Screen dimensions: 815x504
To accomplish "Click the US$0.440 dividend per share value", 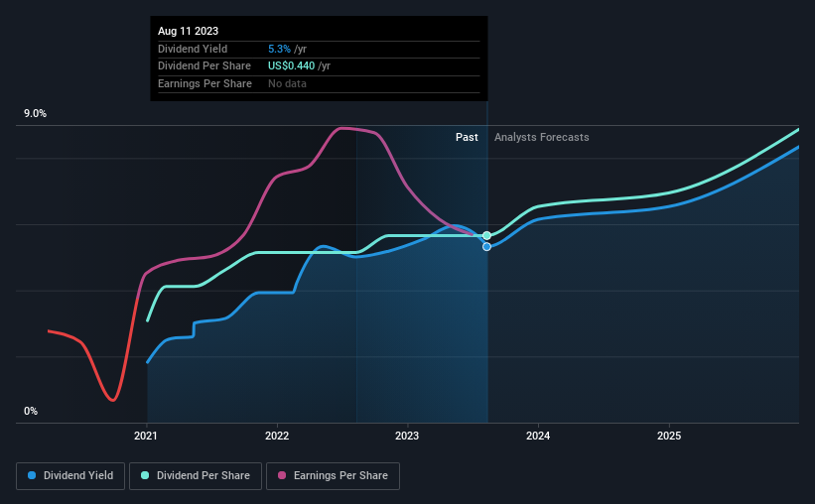I will click(292, 66).
